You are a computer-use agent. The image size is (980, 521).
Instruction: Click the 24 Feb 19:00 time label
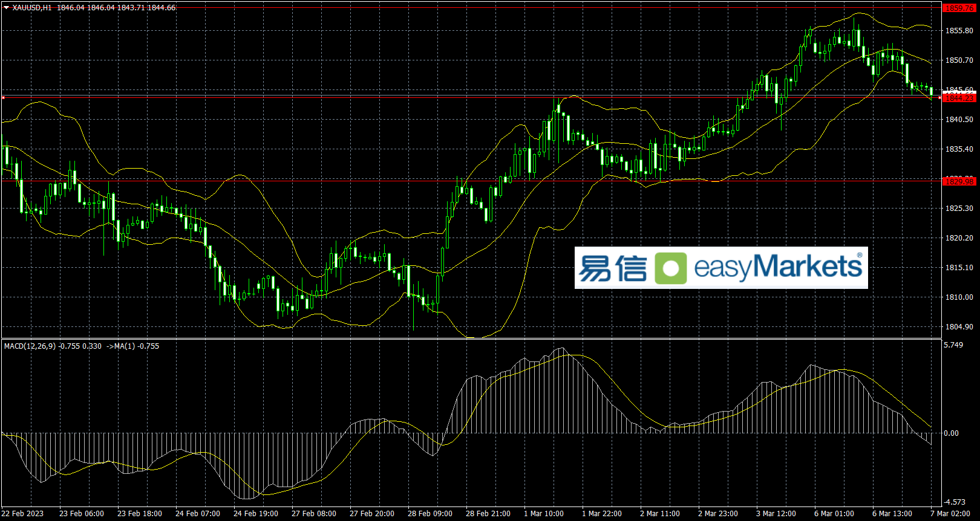pos(256,514)
